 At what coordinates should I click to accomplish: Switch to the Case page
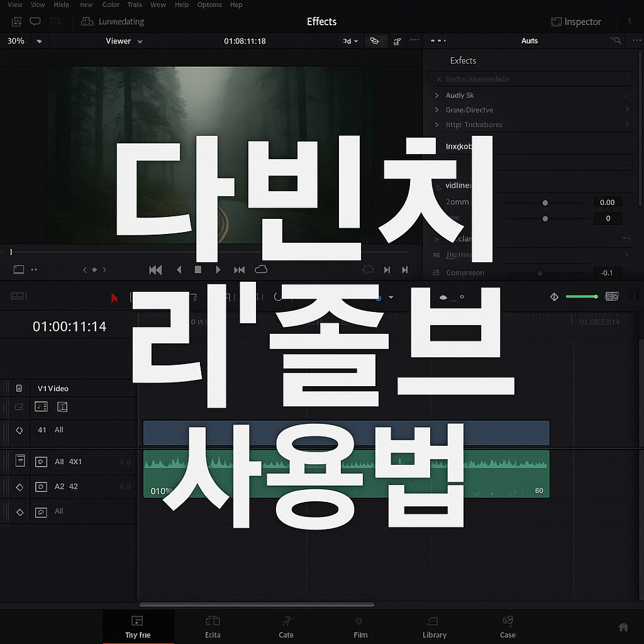click(x=508, y=627)
